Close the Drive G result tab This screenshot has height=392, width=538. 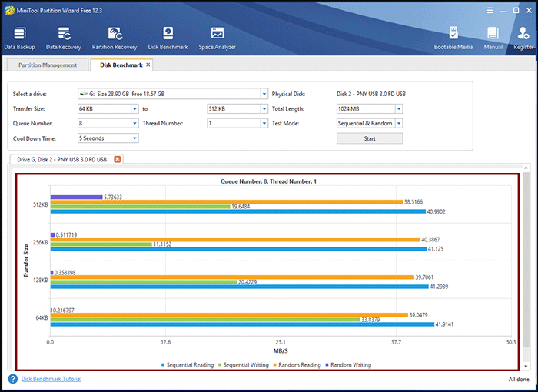[x=118, y=159]
